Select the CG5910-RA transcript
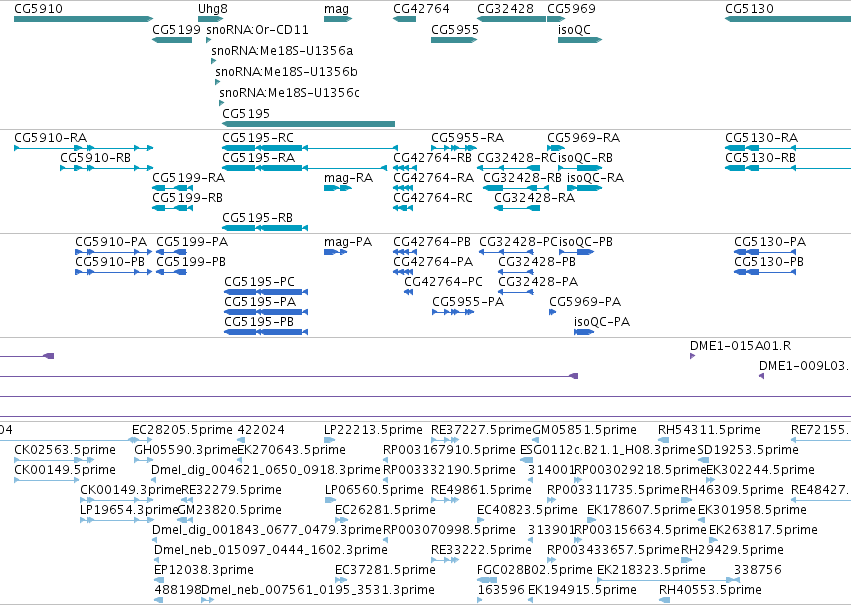Screen dimensions: 851x605 pos(84,148)
